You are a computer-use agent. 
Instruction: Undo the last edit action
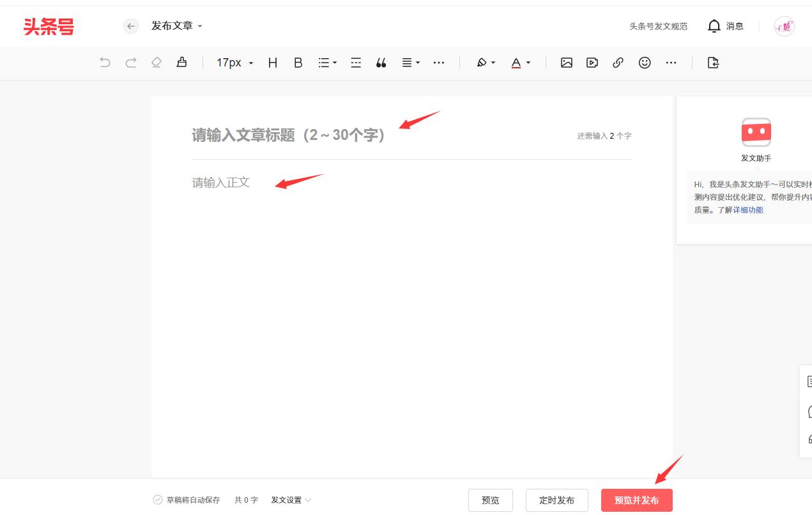point(105,63)
